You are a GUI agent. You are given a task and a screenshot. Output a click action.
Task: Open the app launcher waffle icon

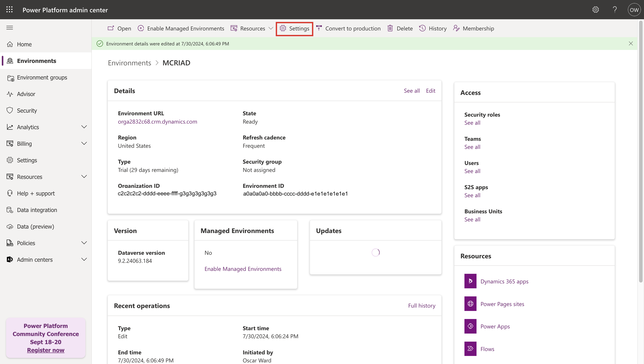pos(9,9)
